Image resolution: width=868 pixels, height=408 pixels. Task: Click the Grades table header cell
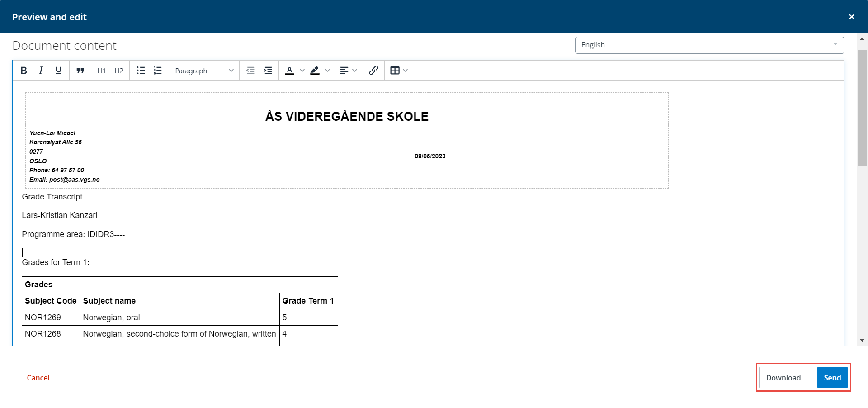coord(179,285)
